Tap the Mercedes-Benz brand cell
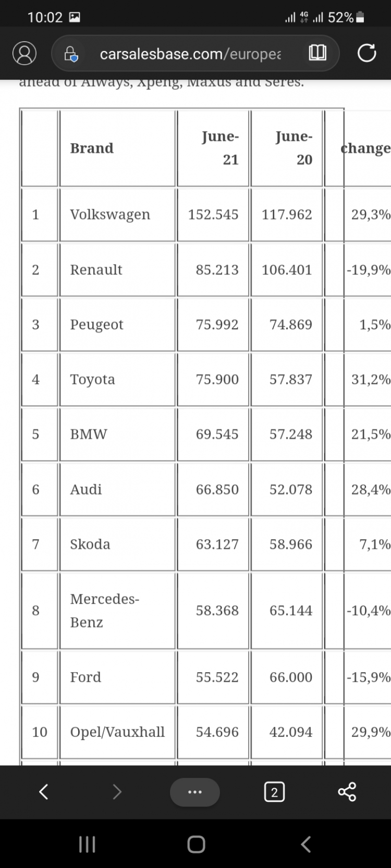Screen dimensions: 391x868 (x=117, y=611)
